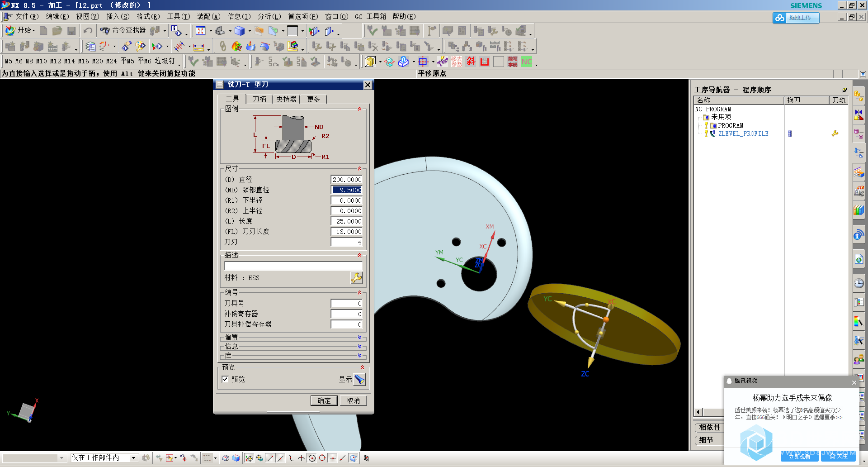This screenshot has height=467, width=868.
Task: Select the M10 toolbar shortcut
Action: point(41,61)
